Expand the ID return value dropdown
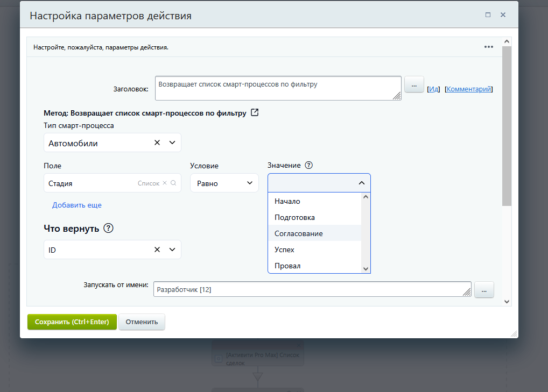This screenshot has width=548, height=392. coord(172,250)
